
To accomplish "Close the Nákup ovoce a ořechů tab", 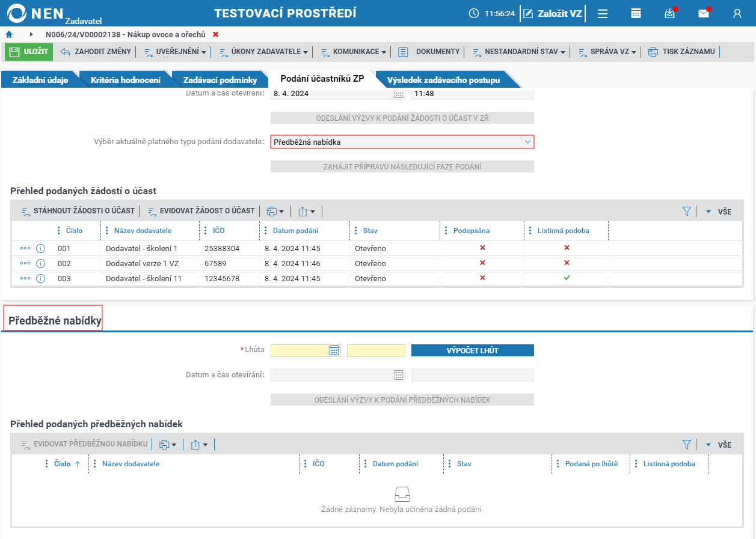I will [x=216, y=34].
